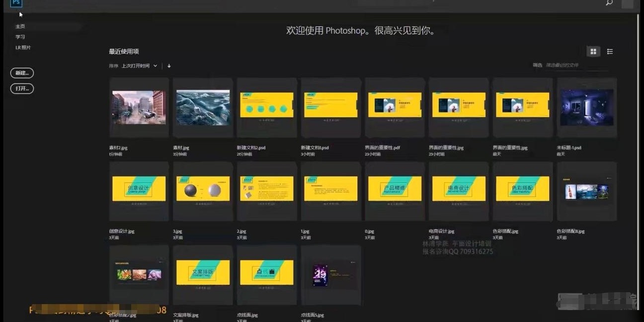Click the 未标题-1.psd file name
The width and height of the screenshot is (644, 322).
[x=569, y=148]
